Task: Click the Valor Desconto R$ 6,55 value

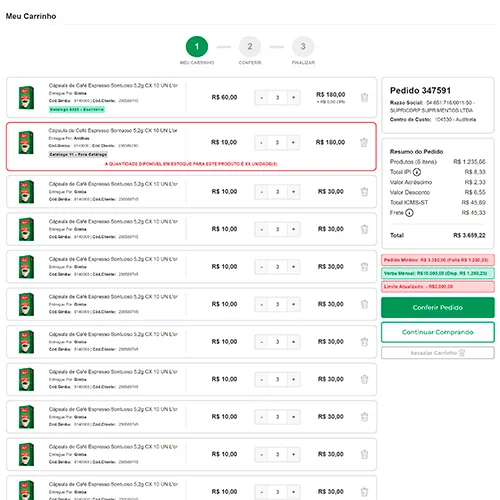Action: 475,192
